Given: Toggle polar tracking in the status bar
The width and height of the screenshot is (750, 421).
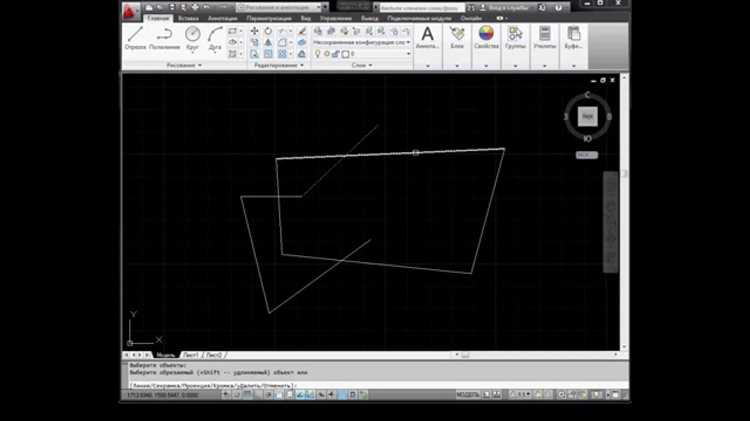Looking at the screenshot, I should click(x=269, y=395).
